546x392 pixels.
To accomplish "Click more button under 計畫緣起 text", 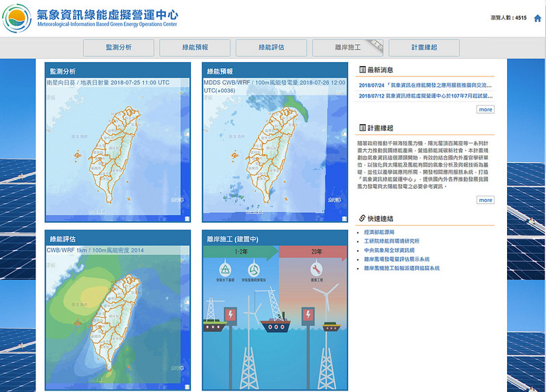I will [485, 200].
